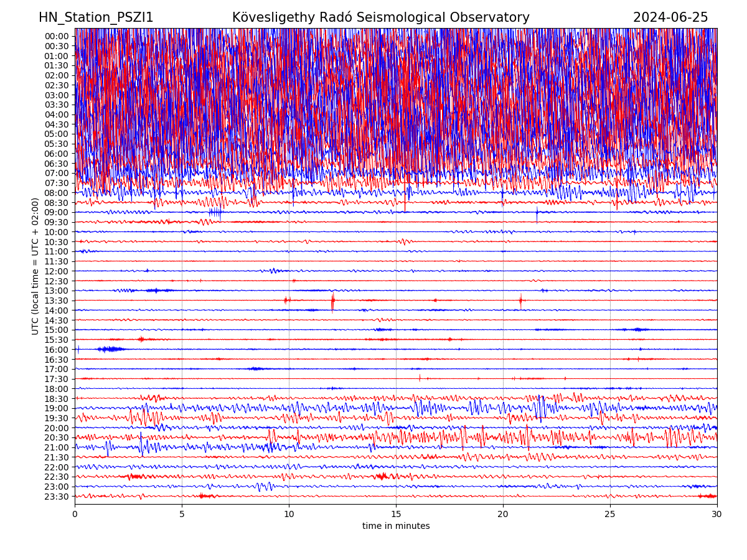Select the 23:30 row time label
The image size is (747, 560).
pos(57,497)
